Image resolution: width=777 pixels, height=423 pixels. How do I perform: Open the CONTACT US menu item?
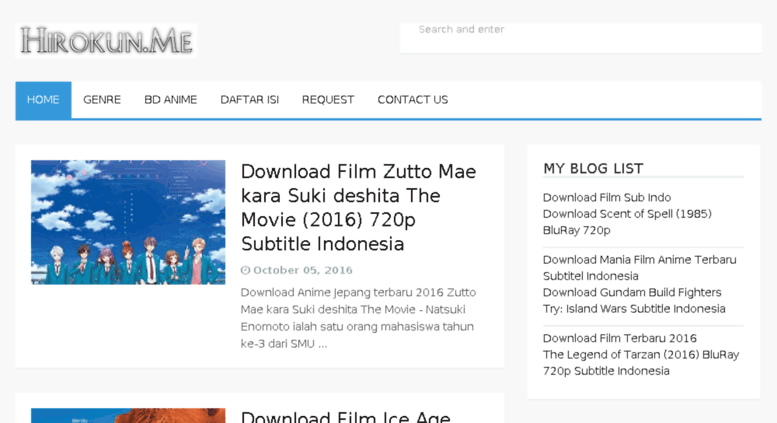[x=413, y=100]
